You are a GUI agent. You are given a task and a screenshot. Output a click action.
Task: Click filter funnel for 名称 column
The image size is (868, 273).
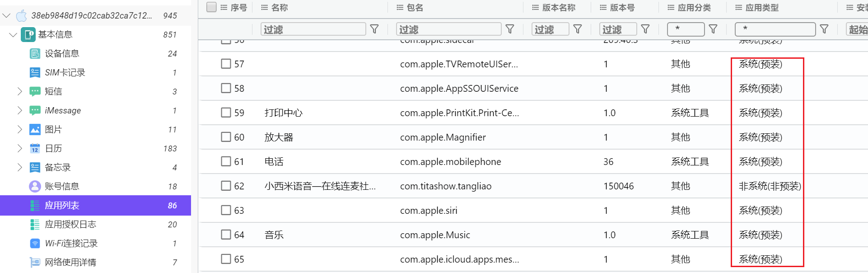[x=374, y=29]
